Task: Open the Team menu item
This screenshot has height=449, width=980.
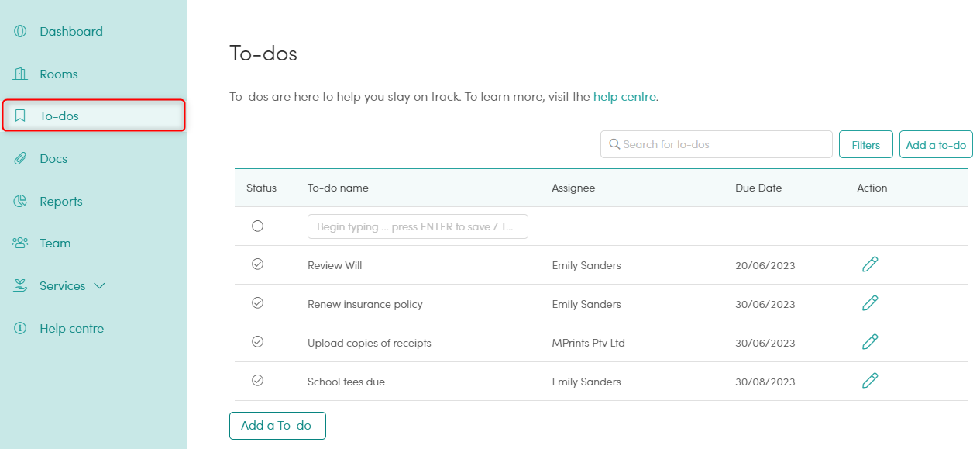Action: [x=55, y=243]
